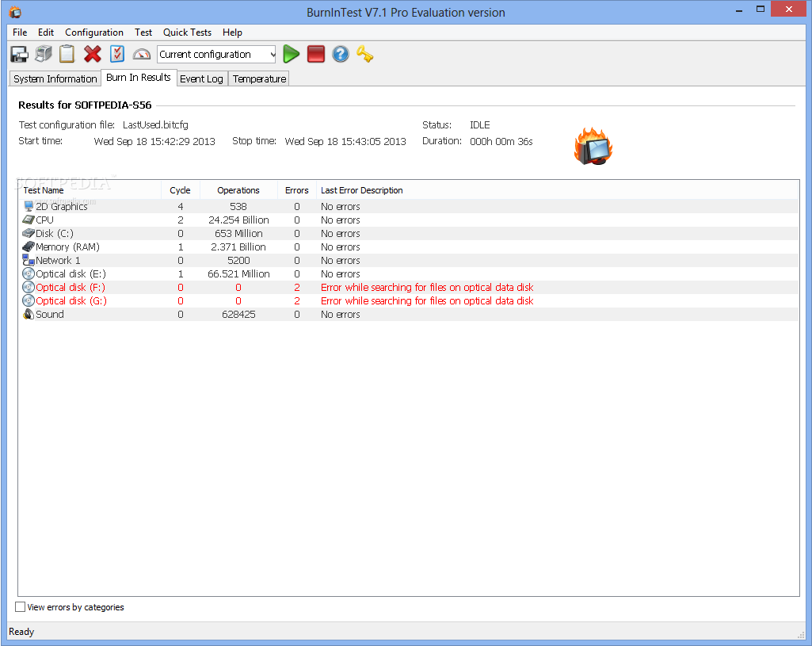Click the 24.254 Billion operations value
Viewport: 812px width, 646px height.
(238, 220)
